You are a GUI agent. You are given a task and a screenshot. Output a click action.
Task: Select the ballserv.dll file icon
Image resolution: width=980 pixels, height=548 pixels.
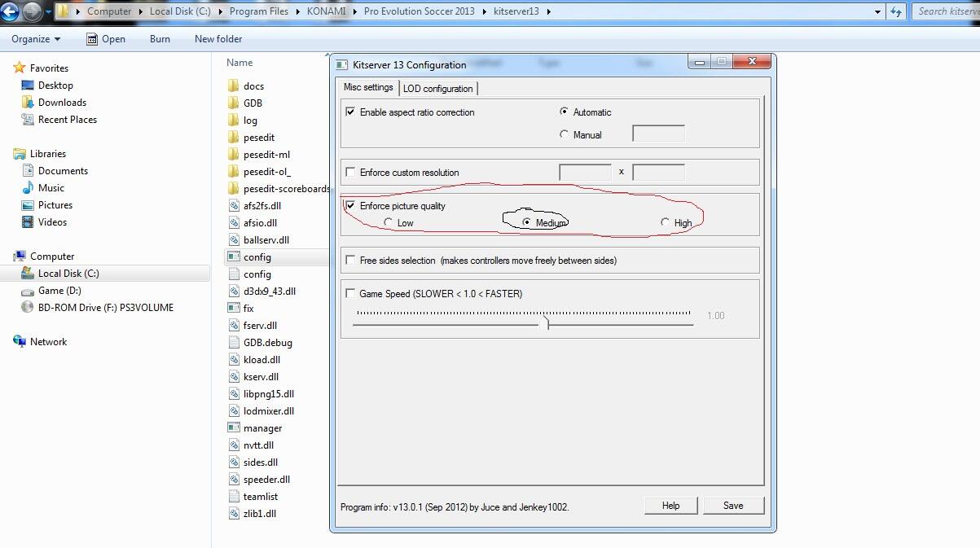tap(233, 239)
